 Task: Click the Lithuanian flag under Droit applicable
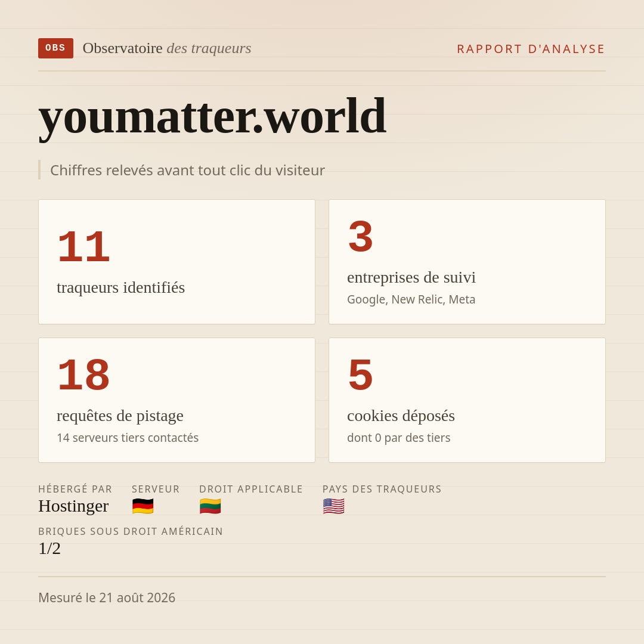(210, 506)
